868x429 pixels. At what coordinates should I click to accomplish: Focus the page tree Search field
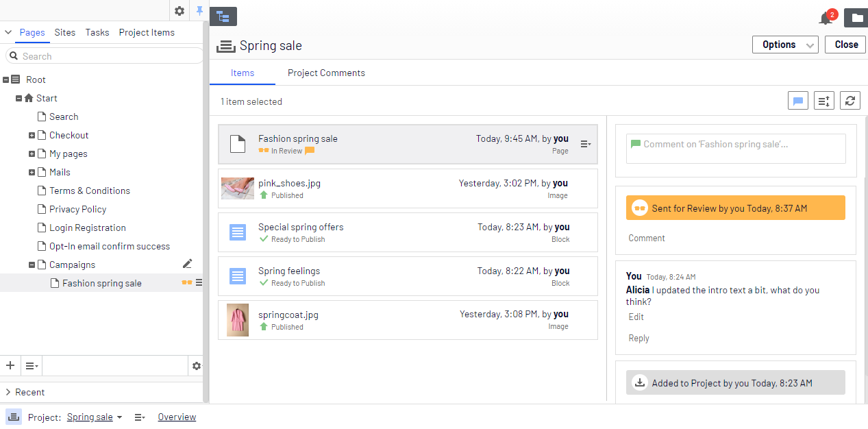point(104,56)
